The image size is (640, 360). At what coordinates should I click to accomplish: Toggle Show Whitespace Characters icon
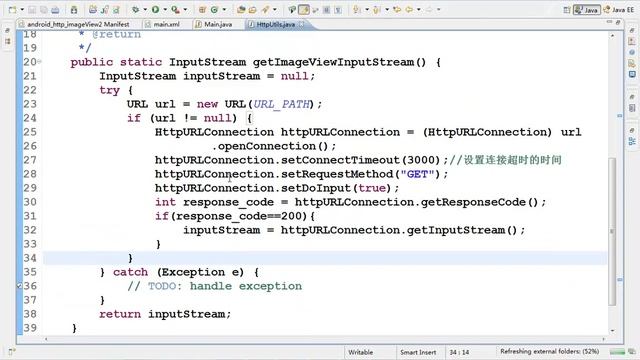[x=338, y=9]
